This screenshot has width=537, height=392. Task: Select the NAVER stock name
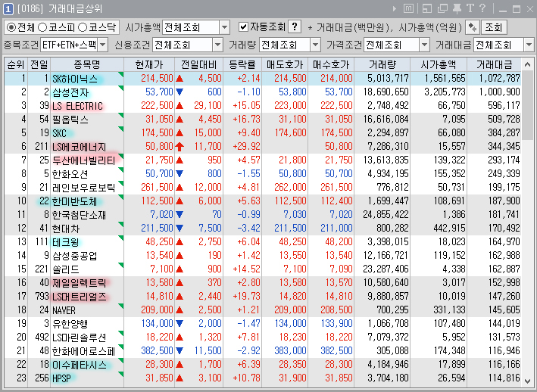[x=64, y=310]
